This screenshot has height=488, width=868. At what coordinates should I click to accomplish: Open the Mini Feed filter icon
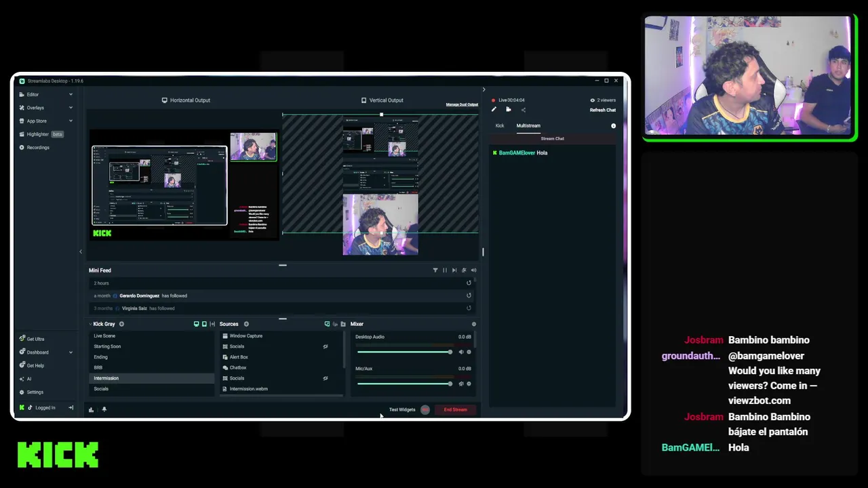[x=435, y=270]
